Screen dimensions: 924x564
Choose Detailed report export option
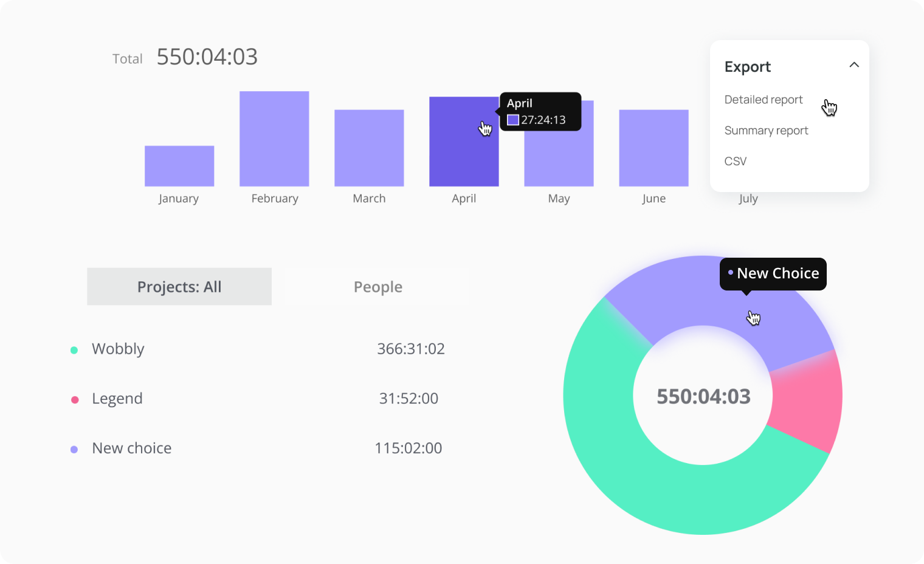click(x=763, y=99)
